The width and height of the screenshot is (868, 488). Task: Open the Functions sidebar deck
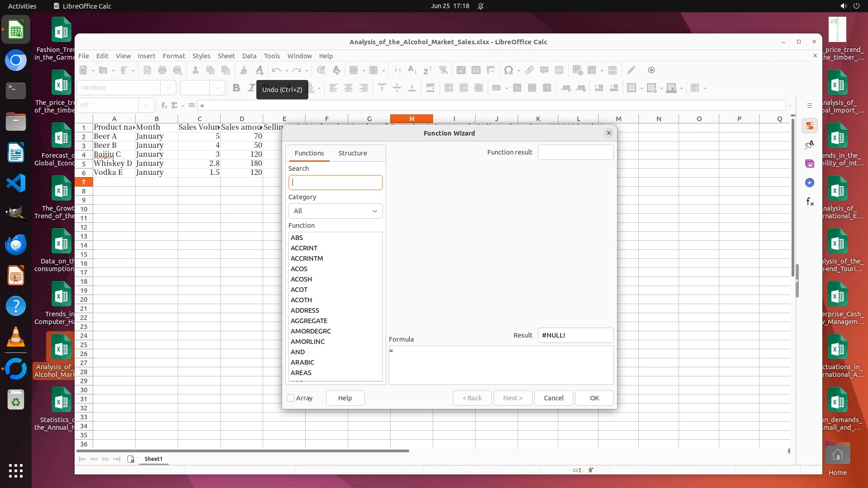[x=810, y=202]
